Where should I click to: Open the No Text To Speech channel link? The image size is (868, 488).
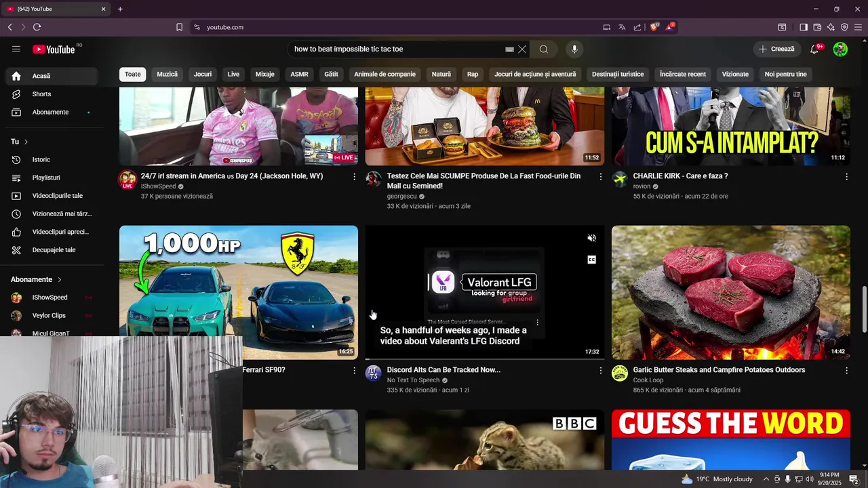click(x=413, y=380)
